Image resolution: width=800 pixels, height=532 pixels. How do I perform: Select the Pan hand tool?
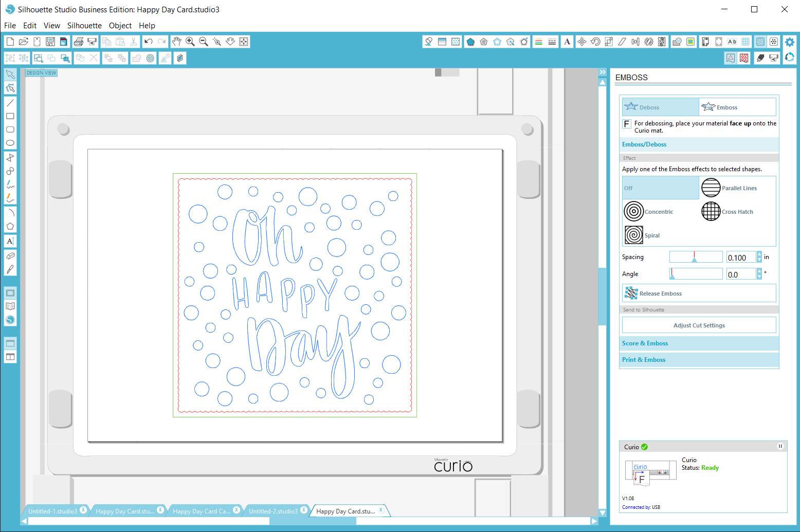click(x=177, y=42)
